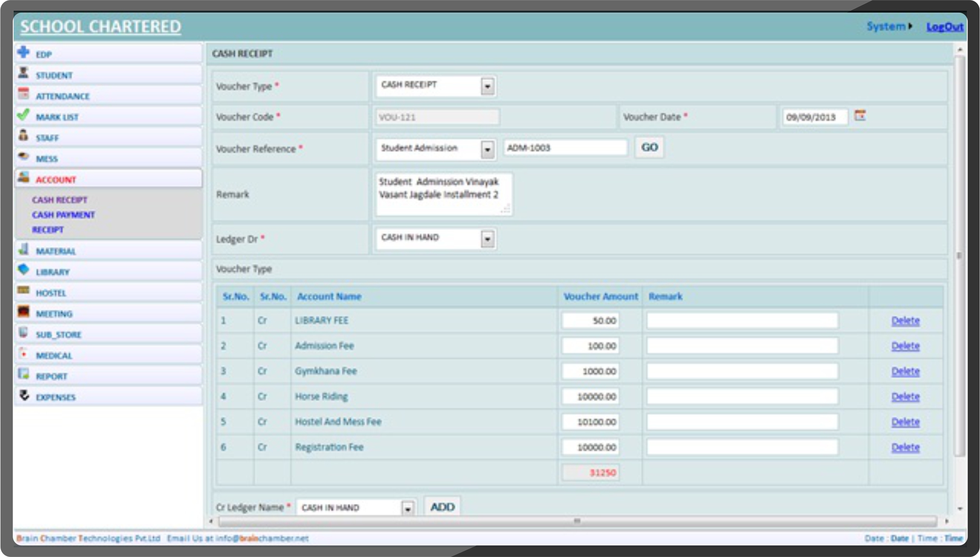Viewport: 980px width, 557px height.
Task: Open the MESS menu
Action: click(x=108, y=159)
